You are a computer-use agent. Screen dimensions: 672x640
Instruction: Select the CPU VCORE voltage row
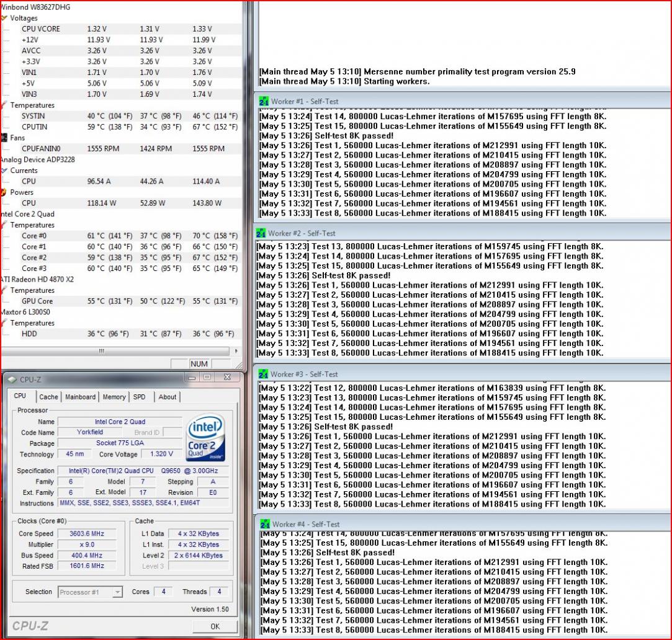(131, 29)
